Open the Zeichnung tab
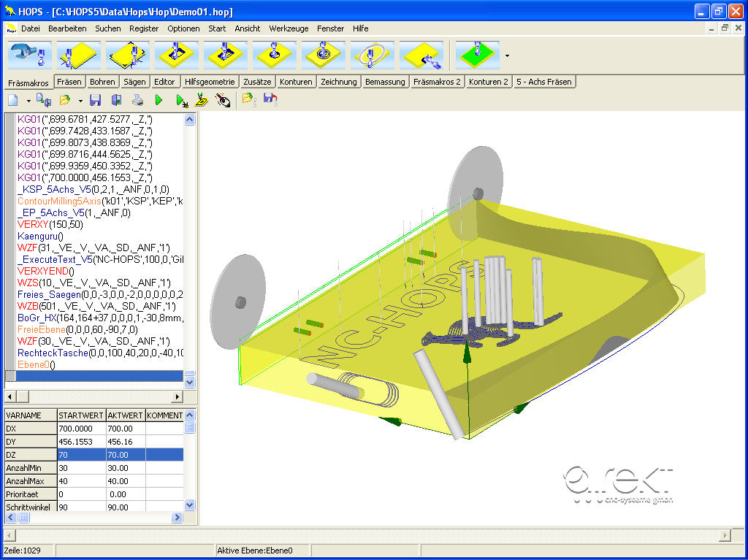 pos(339,82)
